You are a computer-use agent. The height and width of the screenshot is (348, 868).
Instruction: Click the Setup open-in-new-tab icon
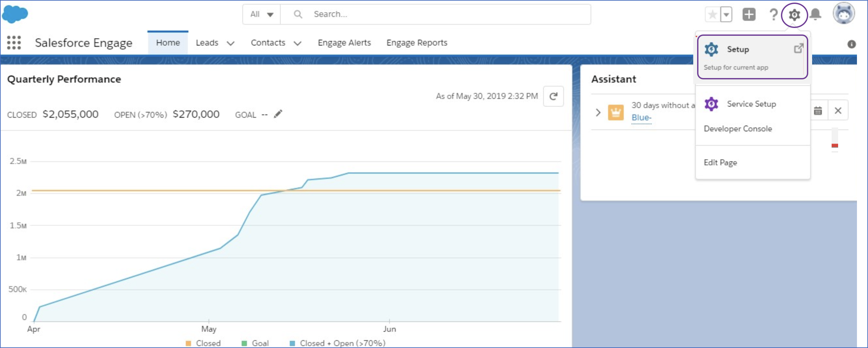click(798, 48)
